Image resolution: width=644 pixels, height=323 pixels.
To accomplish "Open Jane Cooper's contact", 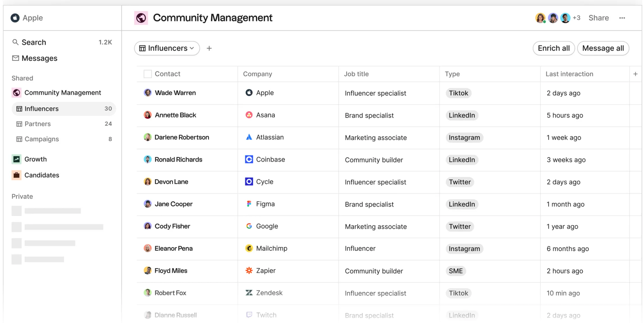I will [x=174, y=204].
